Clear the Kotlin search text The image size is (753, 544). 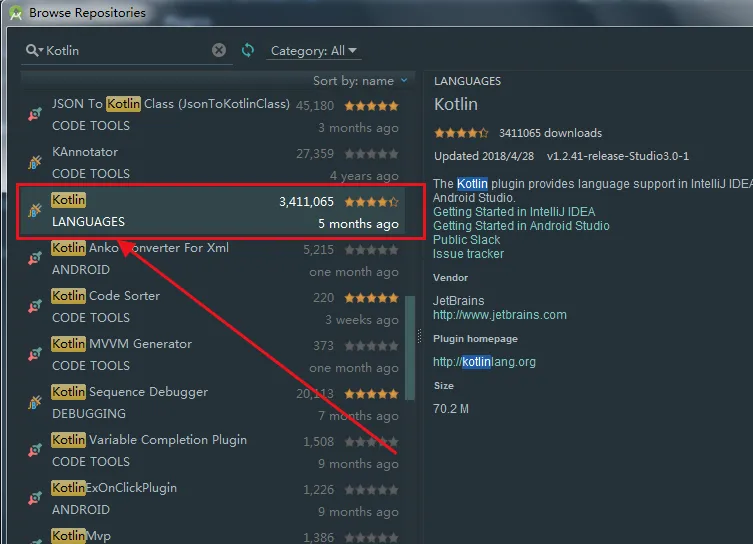(x=219, y=50)
